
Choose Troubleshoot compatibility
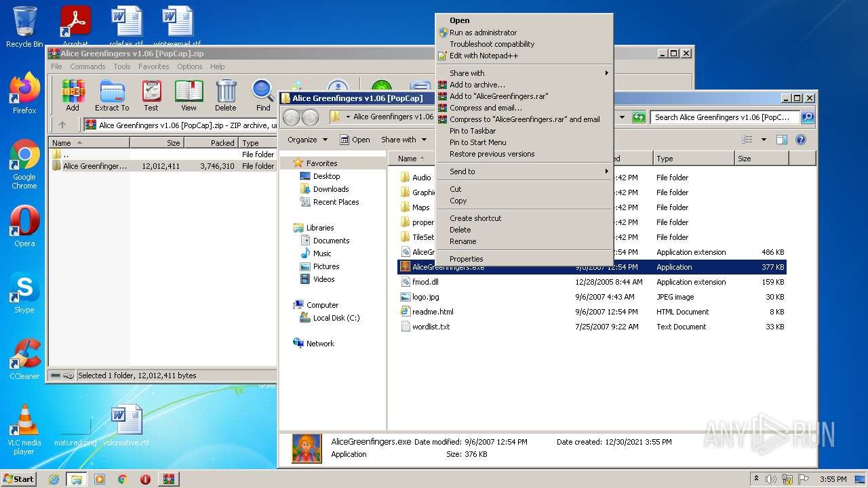coord(492,44)
